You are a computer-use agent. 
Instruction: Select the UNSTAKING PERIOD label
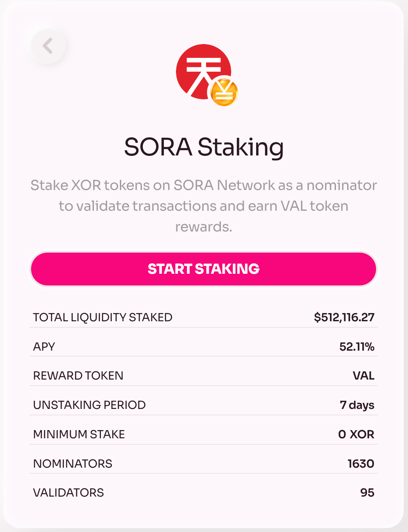(89, 405)
